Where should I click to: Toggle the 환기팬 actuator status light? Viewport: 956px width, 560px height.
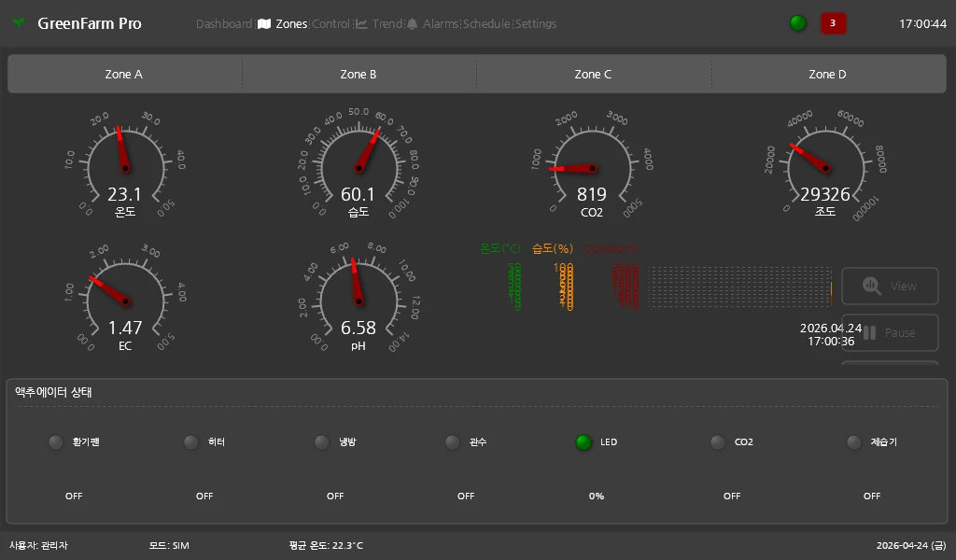[x=55, y=442]
